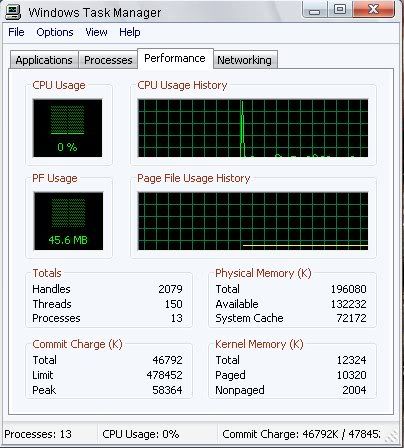Click the resize grip in window corner
Viewport: 404px width, 448px height.
[x=393, y=436]
